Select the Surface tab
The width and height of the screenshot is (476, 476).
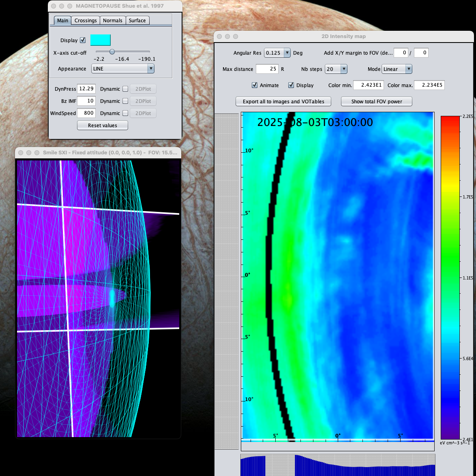pos(137,21)
